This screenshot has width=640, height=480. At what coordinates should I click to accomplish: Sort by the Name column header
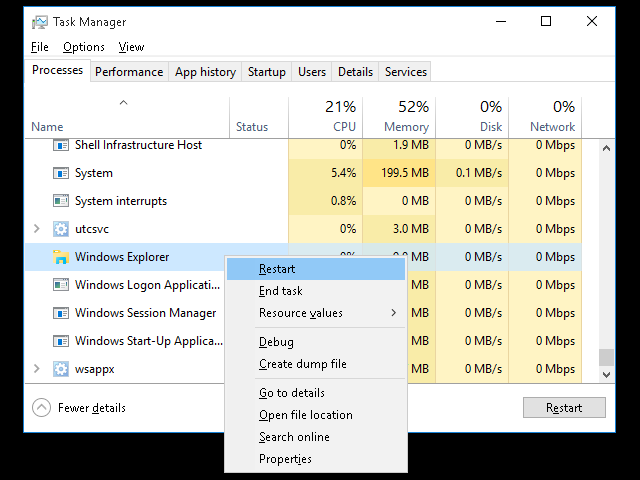pos(127,117)
